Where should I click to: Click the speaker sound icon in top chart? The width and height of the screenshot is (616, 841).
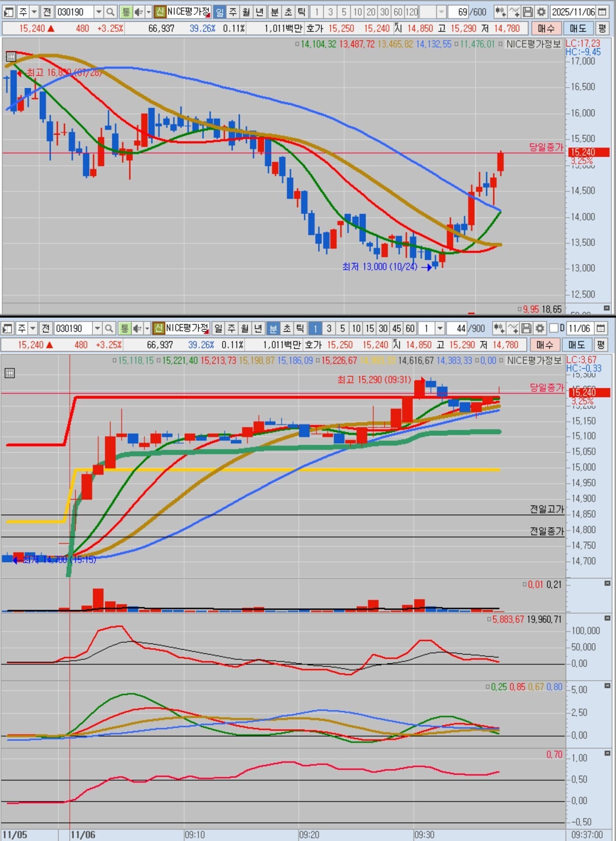[x=139, y=12]
